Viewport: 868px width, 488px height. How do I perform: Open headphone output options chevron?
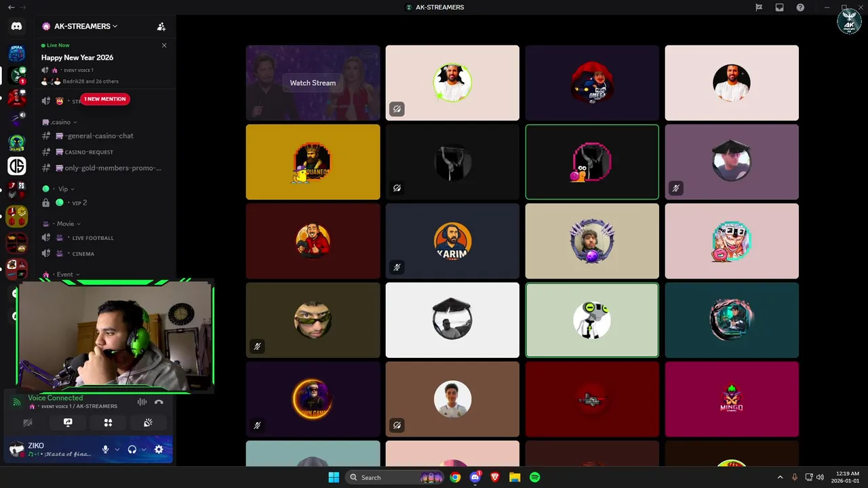pyautogui.click(x=144, y=449)
